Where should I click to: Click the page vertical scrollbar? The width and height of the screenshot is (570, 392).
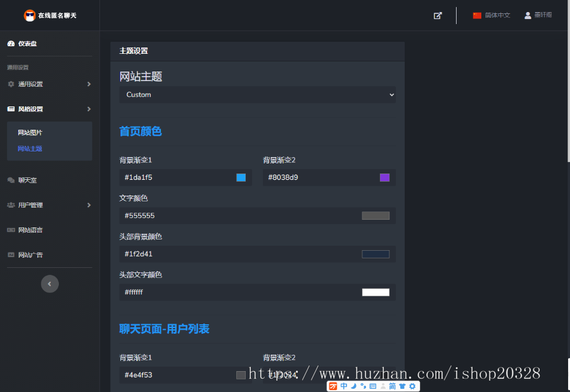coord(569,80)
